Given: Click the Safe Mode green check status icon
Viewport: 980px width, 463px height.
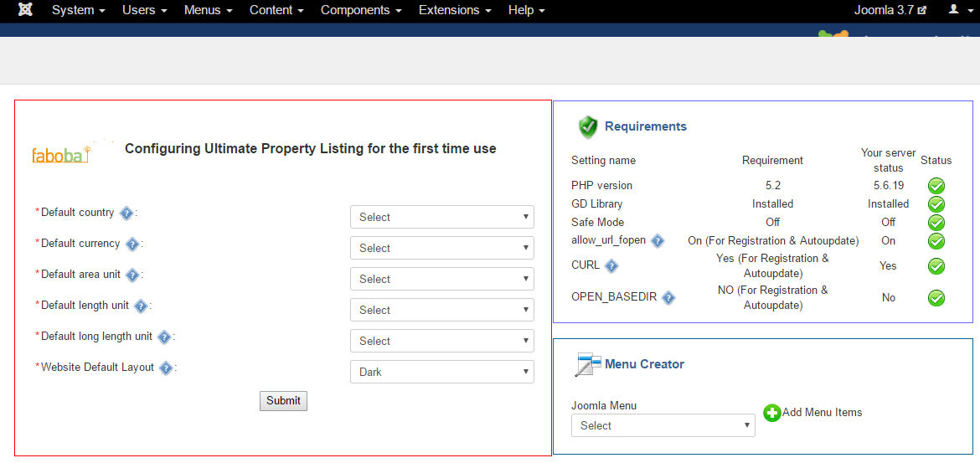Looking at the screenshot, I should coord(936,223).
